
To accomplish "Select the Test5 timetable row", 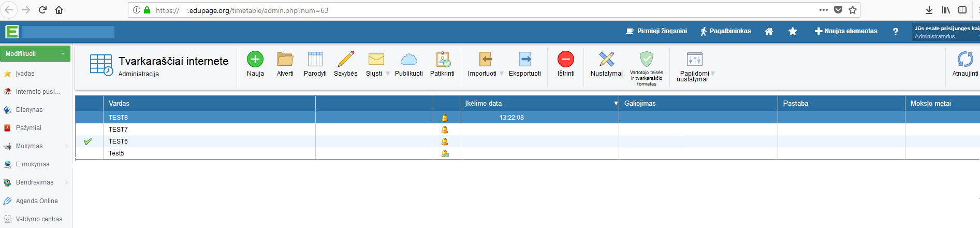I will (116, 153).
